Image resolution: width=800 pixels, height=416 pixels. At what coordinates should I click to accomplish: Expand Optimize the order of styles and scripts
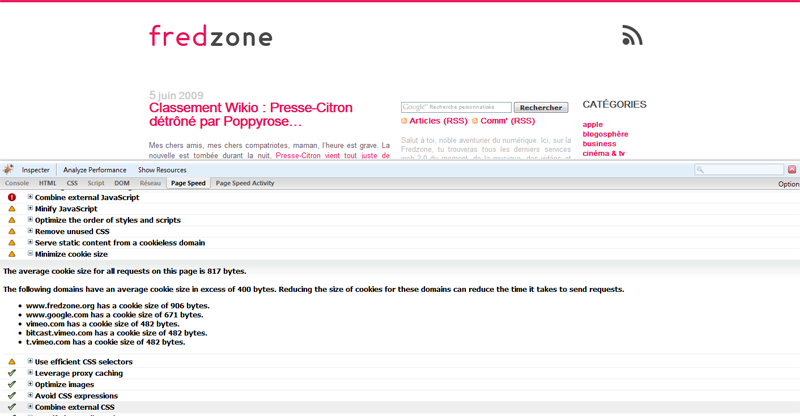point(30,219)
